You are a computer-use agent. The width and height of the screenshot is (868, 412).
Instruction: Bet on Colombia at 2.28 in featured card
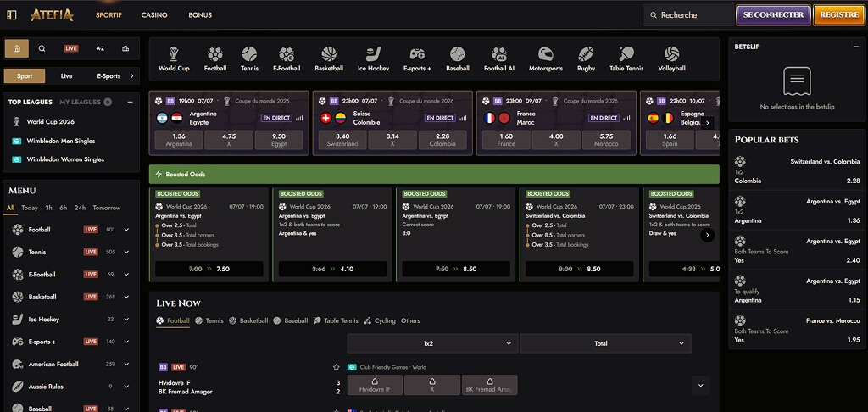point(442,140)
